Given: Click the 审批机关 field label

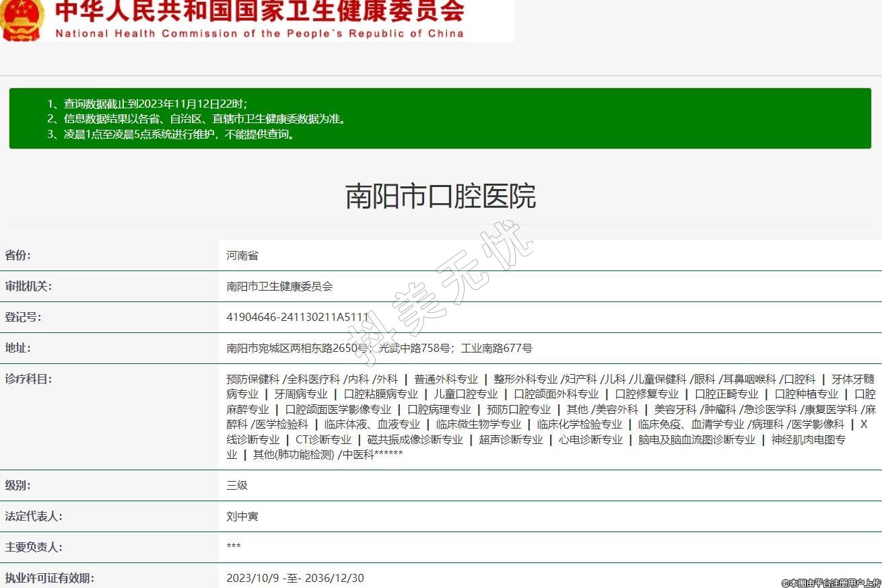Looking at the screenshot, I should pos(28,286).
